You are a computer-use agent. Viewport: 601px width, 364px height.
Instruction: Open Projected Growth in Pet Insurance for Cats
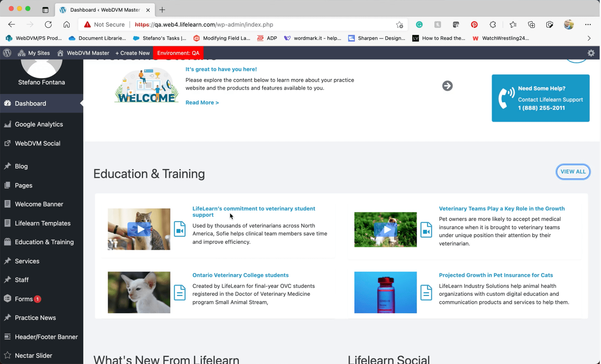coord(496,275)
